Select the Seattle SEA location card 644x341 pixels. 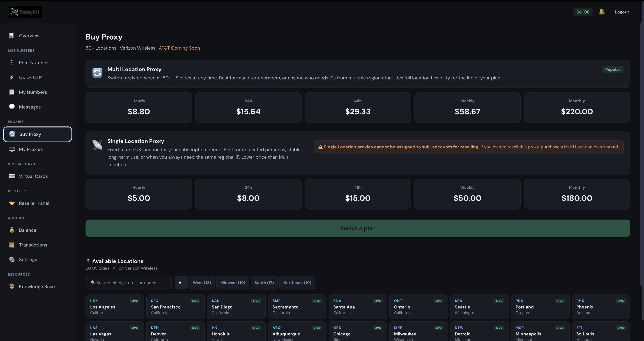point(479,307)
